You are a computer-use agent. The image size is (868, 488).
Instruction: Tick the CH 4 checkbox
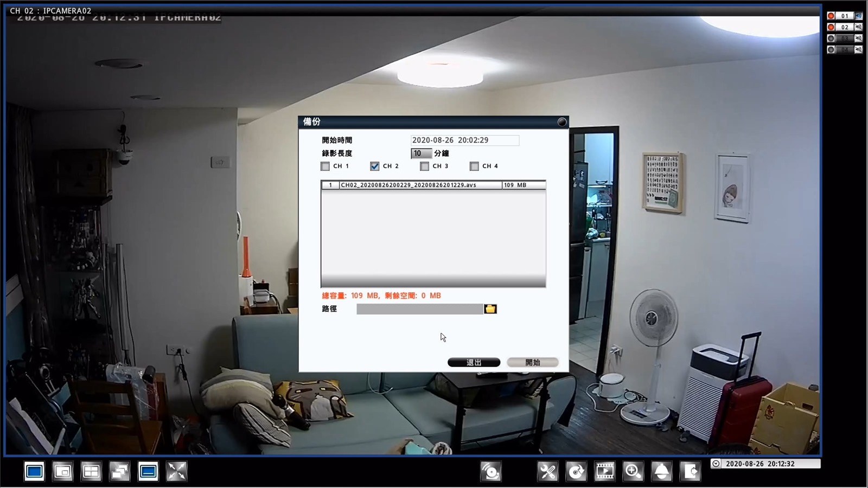coord(474,166)
